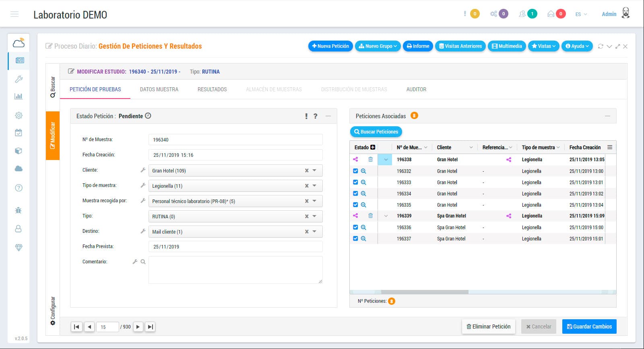Open the ES language dropdown

tap(581, 14)
